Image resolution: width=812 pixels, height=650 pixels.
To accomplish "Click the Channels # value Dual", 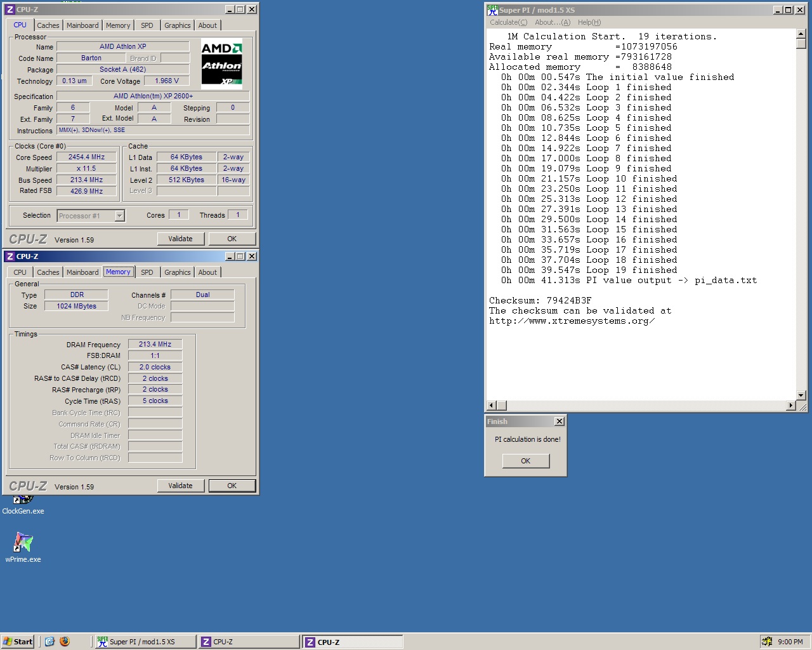I will (202, 295).
